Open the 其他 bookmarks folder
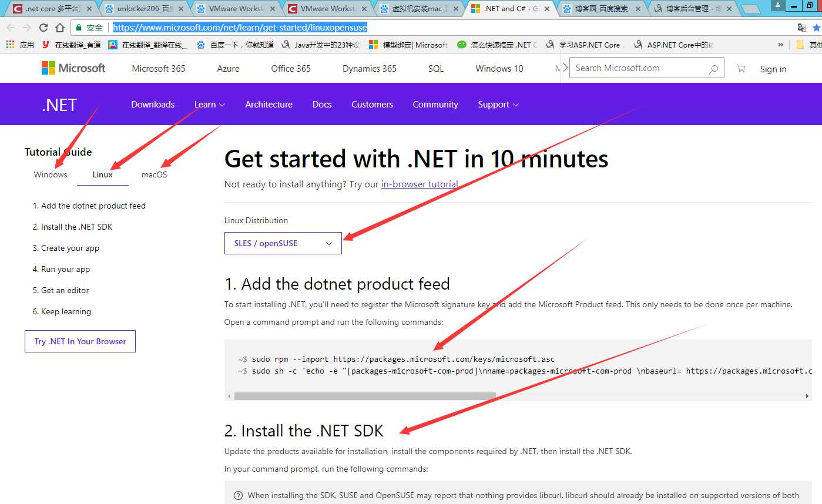 click(809, 45)
